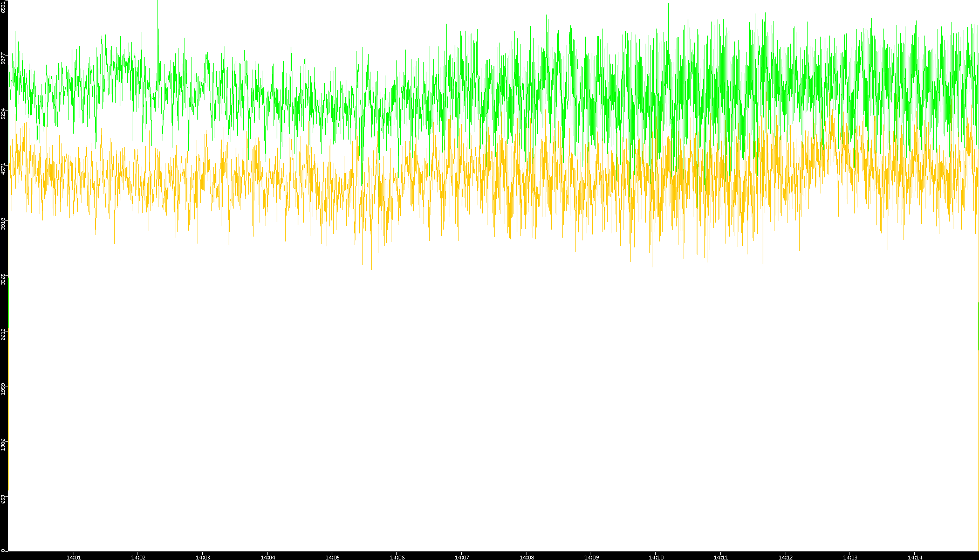Viewport: 979px width, 560px height.
Task: Click the 14:08 time axis label
Action: coord(526,557)
